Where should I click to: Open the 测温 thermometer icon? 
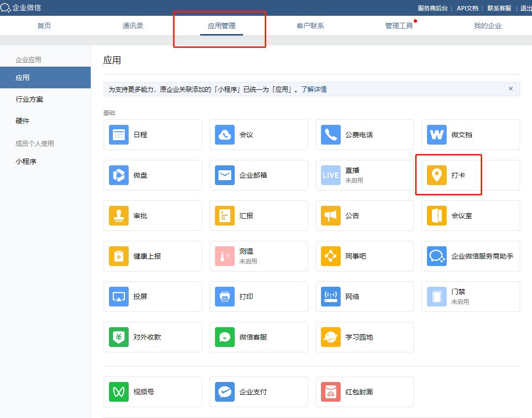225,256
